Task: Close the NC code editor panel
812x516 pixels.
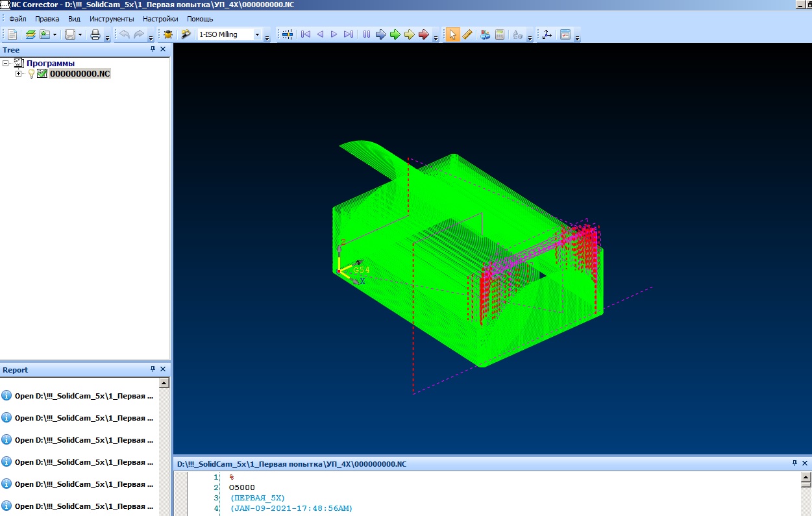Action: click(805, 463)
